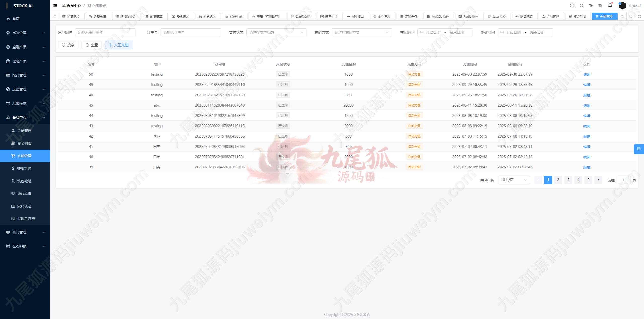
Task: Change page size from 10条/页
Action: (x=514, y=180)
